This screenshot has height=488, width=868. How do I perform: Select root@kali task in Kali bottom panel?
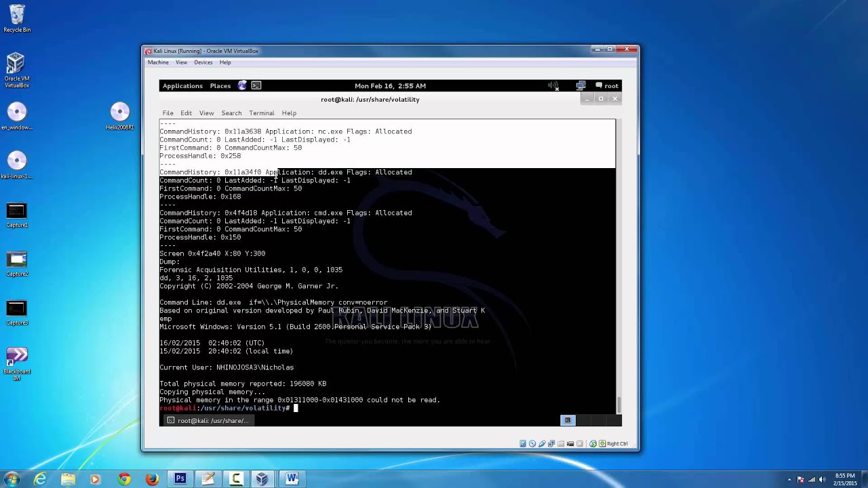pos(208,420)
